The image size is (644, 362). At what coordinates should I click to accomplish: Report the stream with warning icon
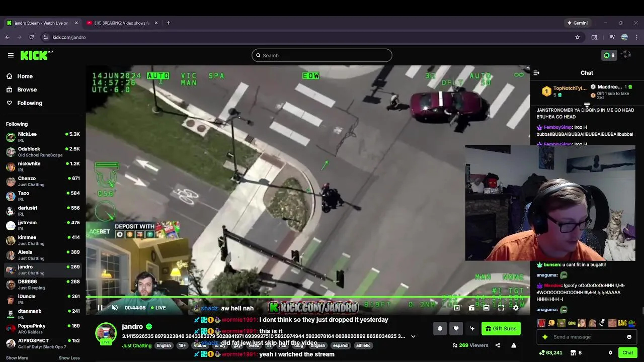514,345
